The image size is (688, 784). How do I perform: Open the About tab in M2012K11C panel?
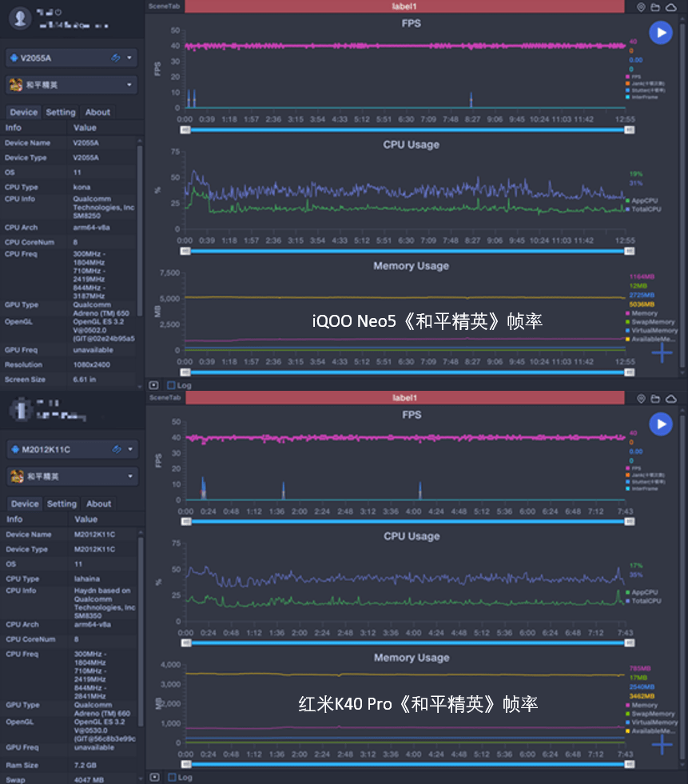point(98,504)
